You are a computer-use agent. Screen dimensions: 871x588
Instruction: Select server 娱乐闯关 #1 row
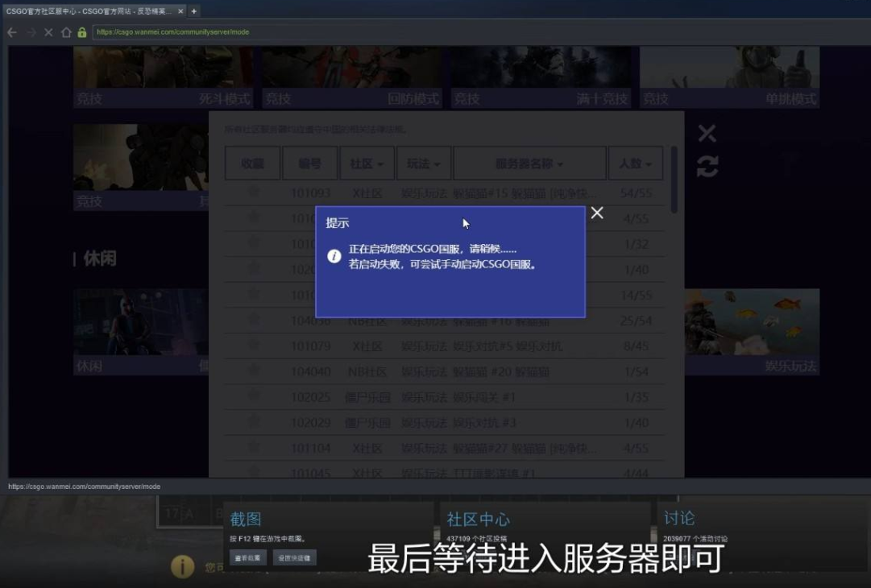[x=445, y=398]
